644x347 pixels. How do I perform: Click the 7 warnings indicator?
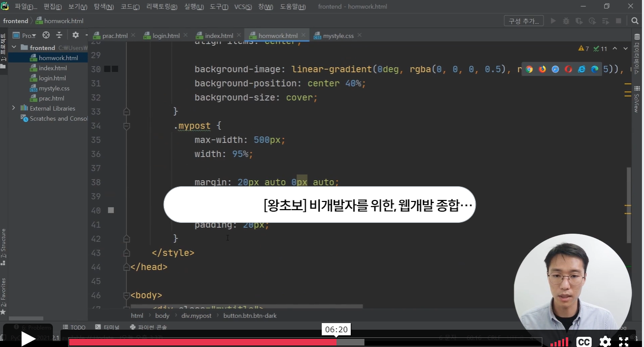[584, 48]
